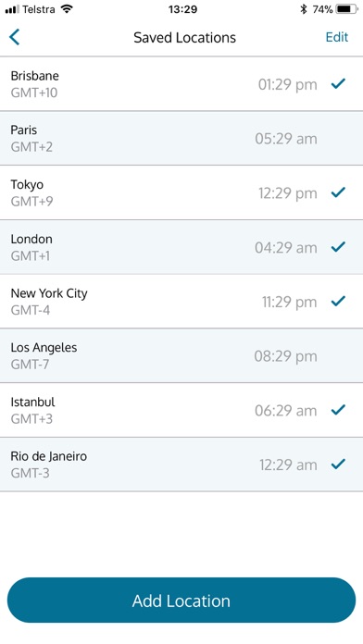This screenshot has width=363, height=644.
Task: Tap the Istanbul location name
Action: [33, 402]
